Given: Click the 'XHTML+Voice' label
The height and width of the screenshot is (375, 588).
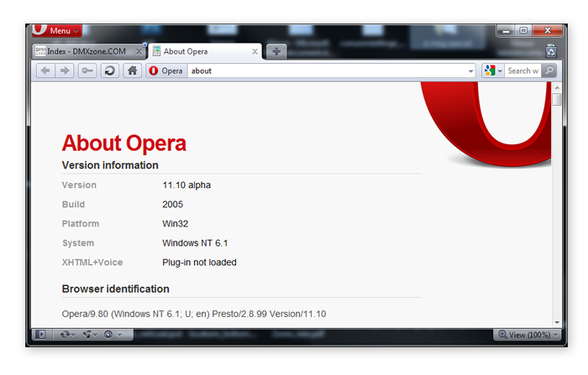Looking at the screenshot, I should tap(92, 263).
